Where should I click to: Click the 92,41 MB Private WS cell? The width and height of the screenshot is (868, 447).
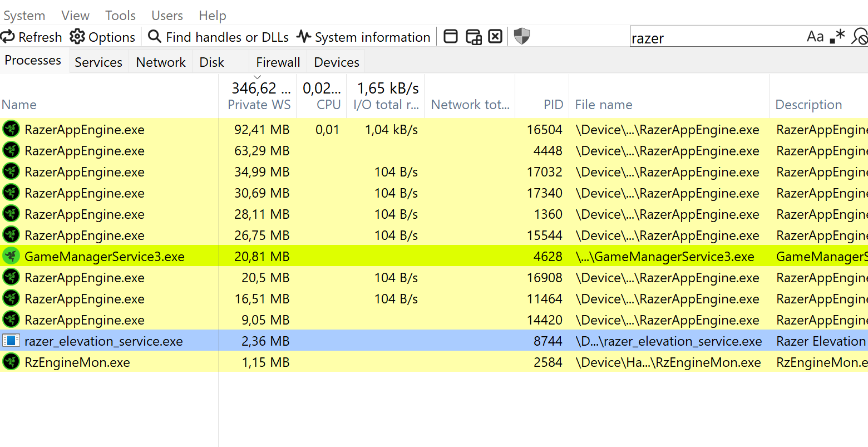[262, 130]
